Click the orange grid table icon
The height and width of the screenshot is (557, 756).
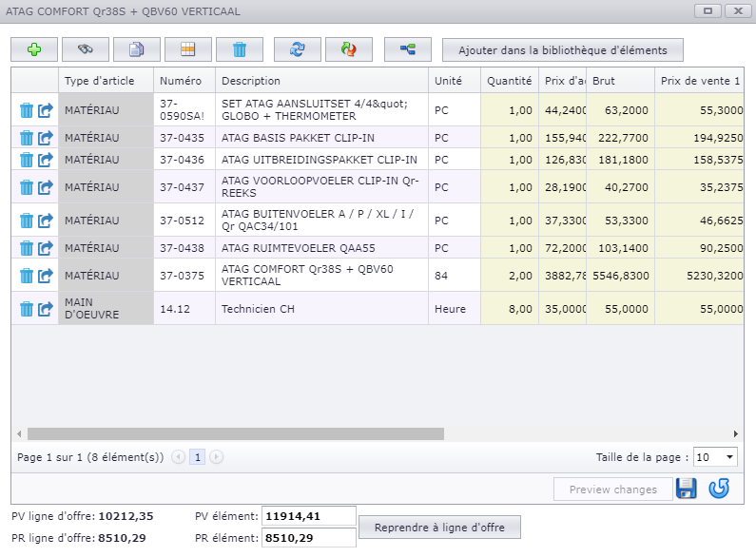[x=188, y=49]
